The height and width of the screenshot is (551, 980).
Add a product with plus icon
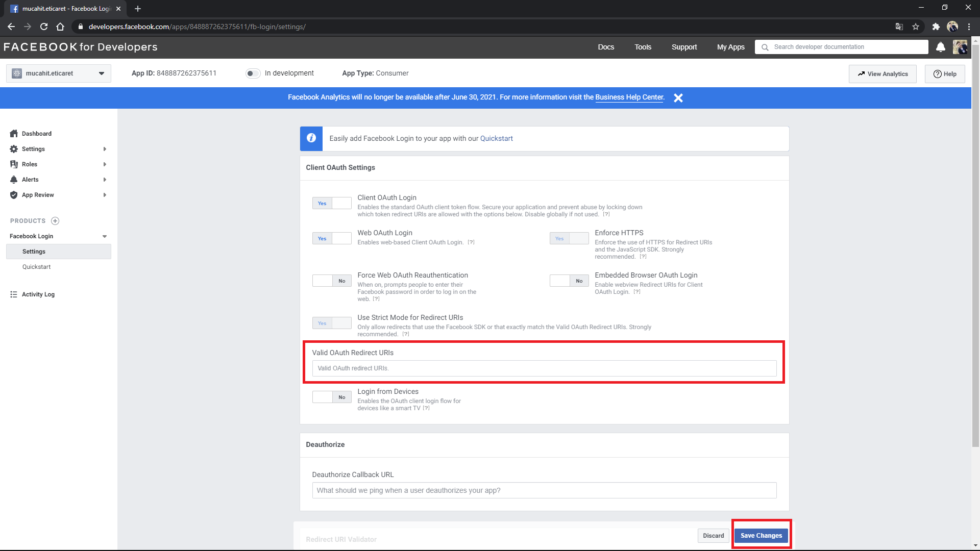click(x=55, y=221)
